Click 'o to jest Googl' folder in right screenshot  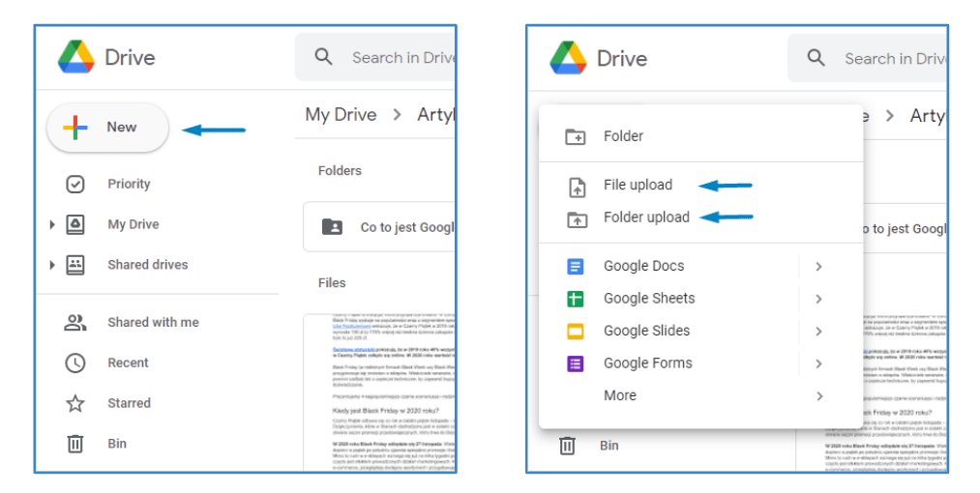[x=905, y=229]
